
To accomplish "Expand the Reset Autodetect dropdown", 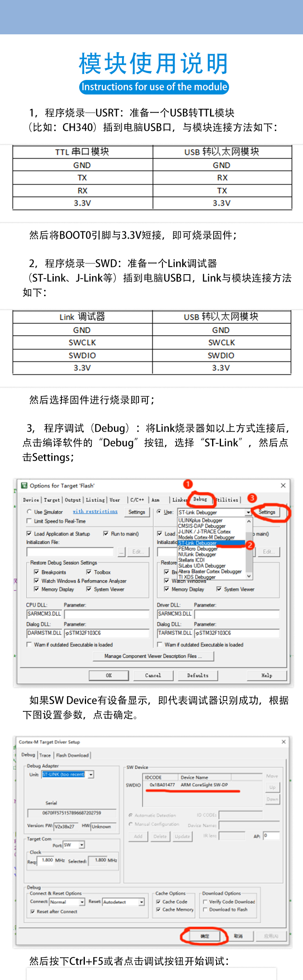I will click(141, 902).
